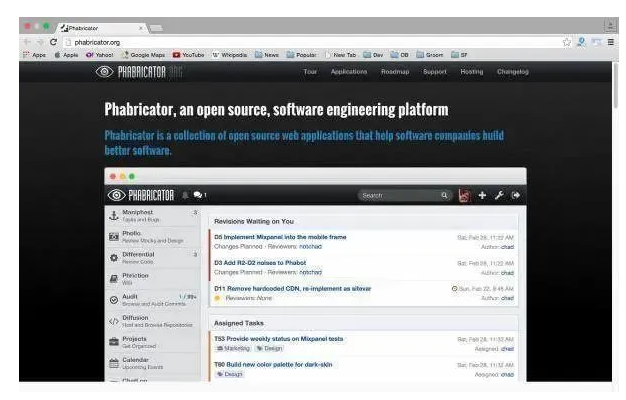The image size is (626, 400).
Task: Click the Pholio image icon
Action: point(114,237)
